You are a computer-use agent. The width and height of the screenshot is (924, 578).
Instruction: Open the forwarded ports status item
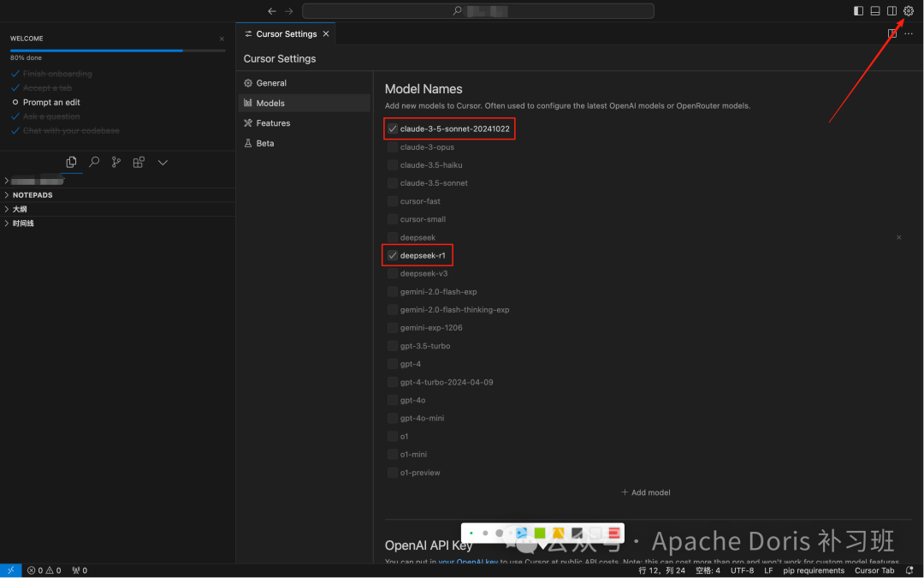(x=80, y=570)
